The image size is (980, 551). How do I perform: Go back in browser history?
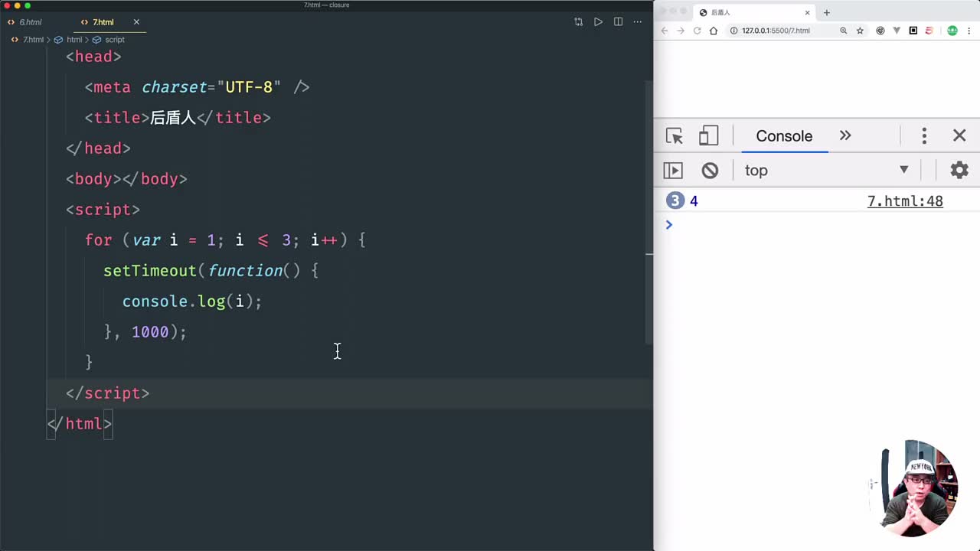664,31
